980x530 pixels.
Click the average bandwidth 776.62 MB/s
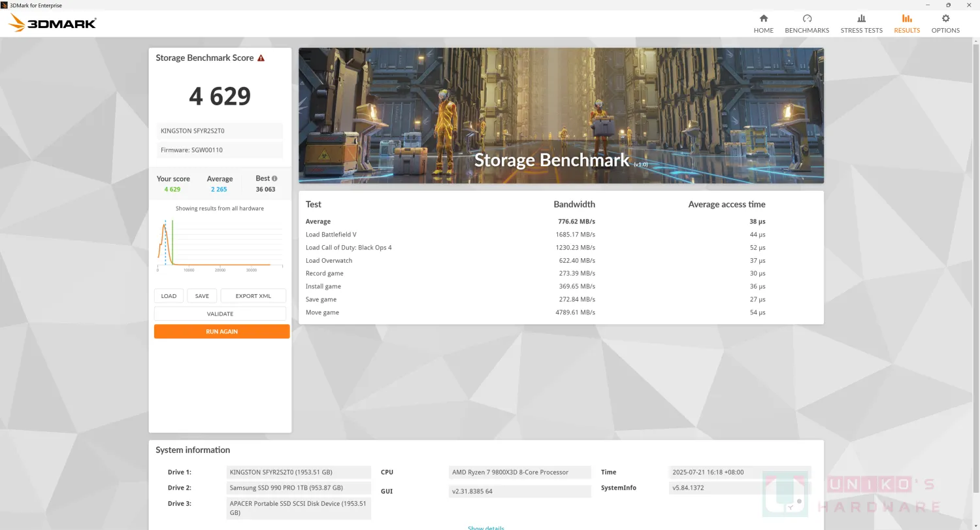576,222
